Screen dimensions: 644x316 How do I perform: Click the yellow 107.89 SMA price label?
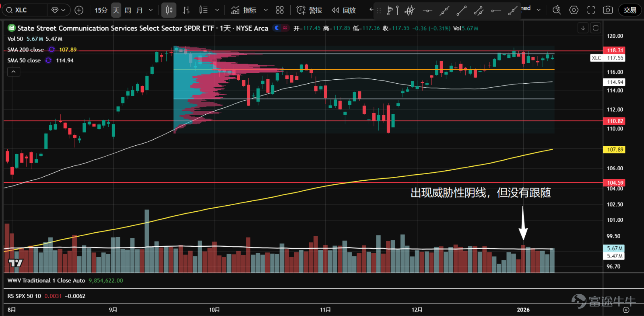coord(615,150)
